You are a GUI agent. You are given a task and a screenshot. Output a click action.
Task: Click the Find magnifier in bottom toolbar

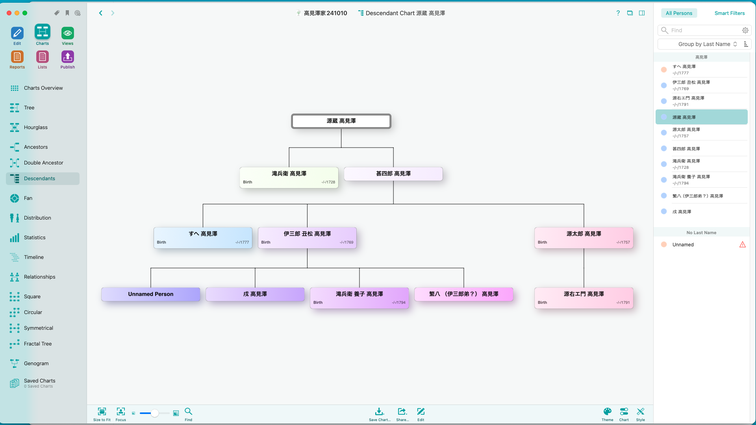[189, 411]
